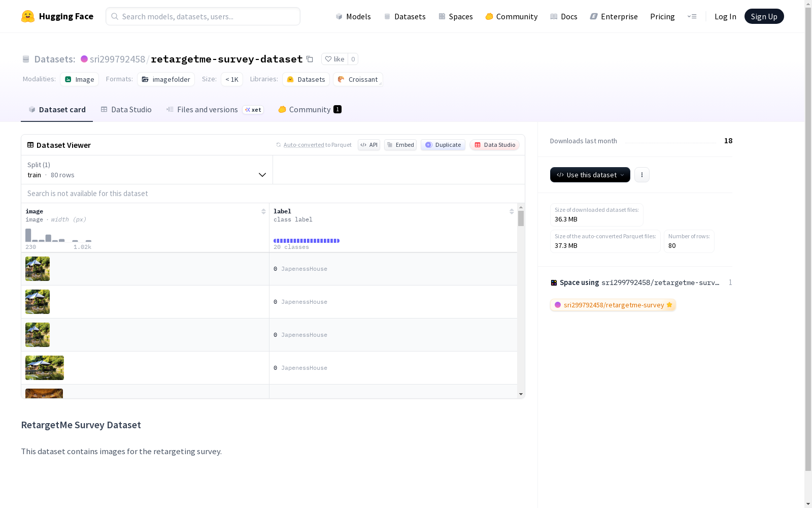Click the retargetme-survey-dataset title
This screenshot has height=508, width=812.
[227, 59]
